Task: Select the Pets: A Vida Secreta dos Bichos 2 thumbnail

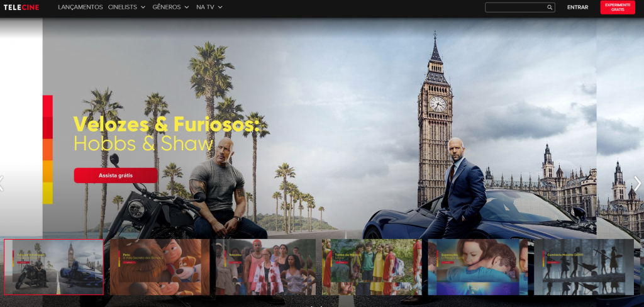Action: 160,267
